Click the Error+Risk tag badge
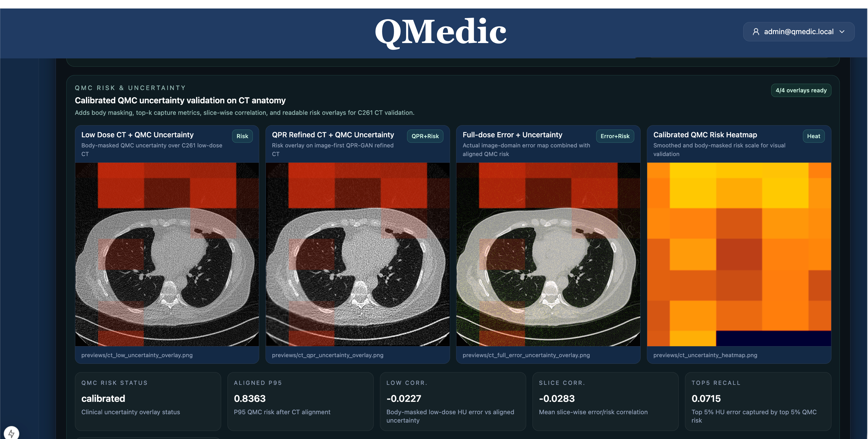This screenshot has width=868, height=439. point(615,136)
